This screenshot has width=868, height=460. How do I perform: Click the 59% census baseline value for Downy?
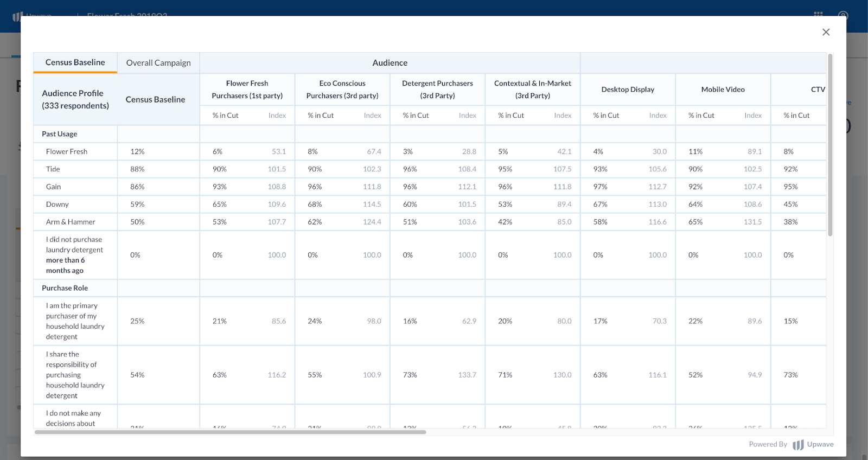coord(137,205)
